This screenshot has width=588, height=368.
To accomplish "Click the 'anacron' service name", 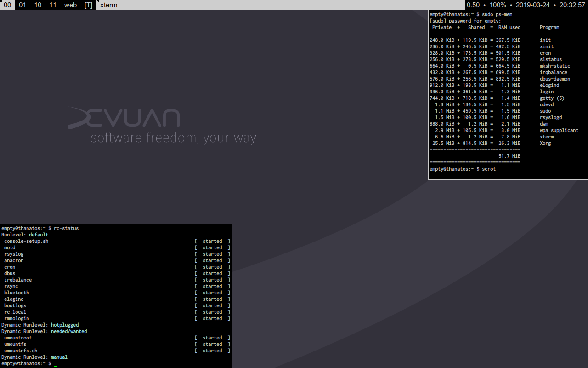I will 14,260.
